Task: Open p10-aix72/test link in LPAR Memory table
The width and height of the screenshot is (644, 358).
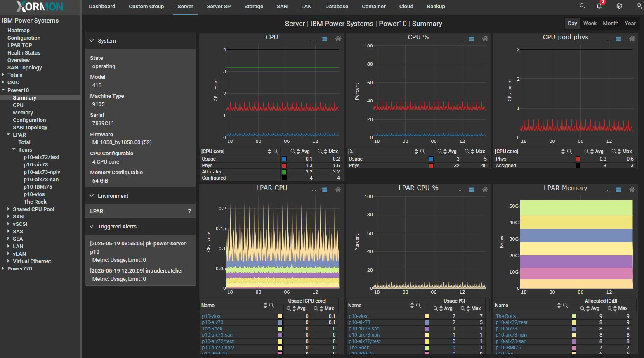Action: tap(512, 322)
